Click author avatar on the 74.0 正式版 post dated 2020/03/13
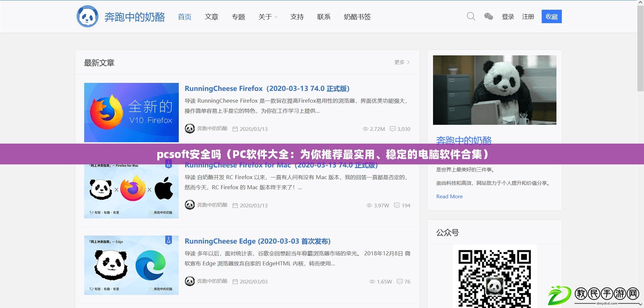This screenshot has height=308, width=644. [190, 129]
